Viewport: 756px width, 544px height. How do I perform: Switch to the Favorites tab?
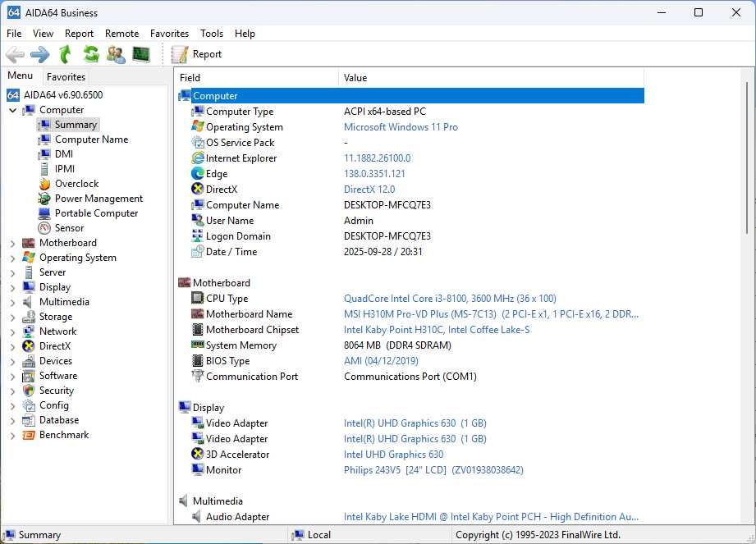66,77
